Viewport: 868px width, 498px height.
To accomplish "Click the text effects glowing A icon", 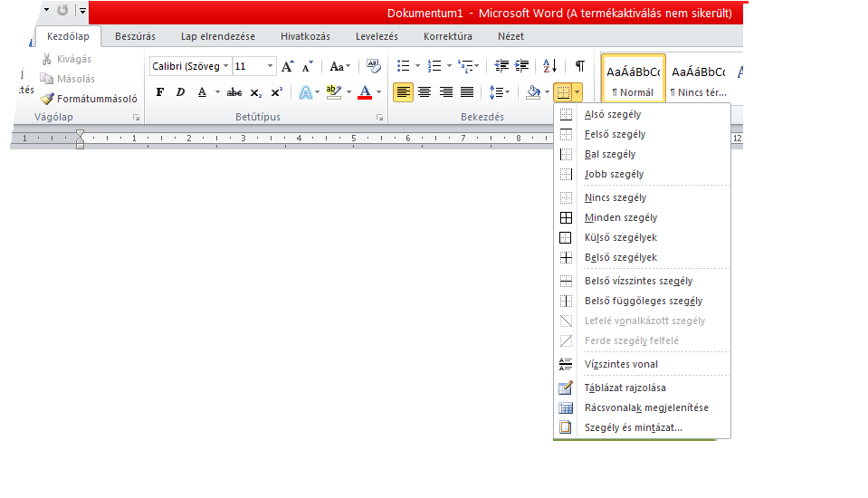I will point(305,92).
